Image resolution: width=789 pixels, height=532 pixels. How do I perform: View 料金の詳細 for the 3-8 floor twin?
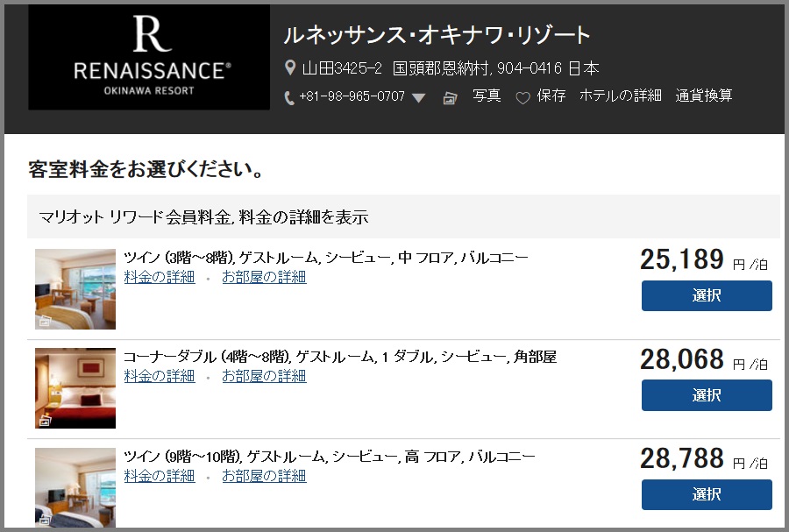(160, 278)
